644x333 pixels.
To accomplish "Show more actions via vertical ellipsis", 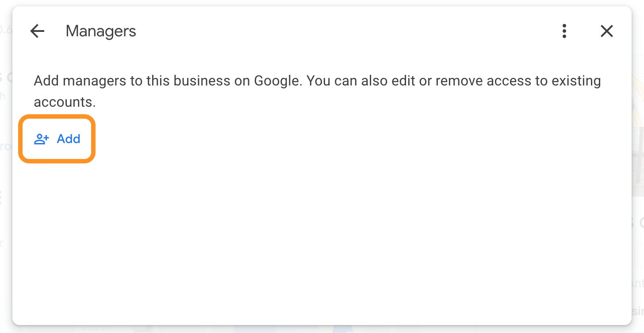I will pos(564,31).
